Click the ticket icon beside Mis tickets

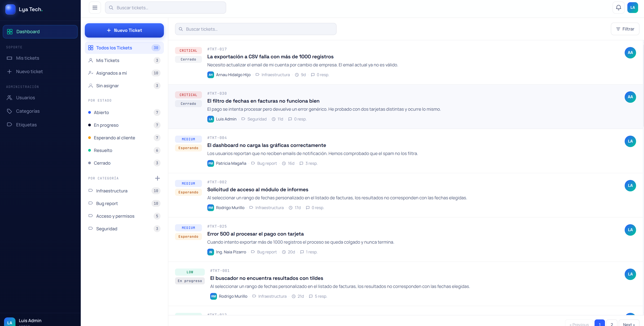[9, 58]
